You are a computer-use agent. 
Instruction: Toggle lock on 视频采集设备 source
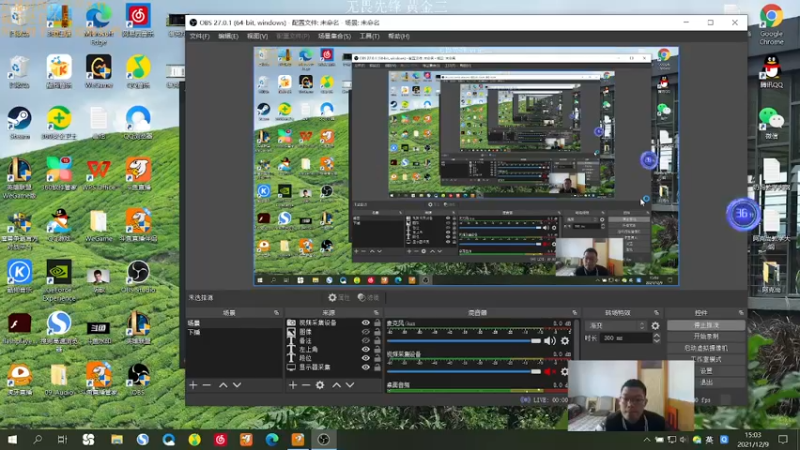[377, 322]
